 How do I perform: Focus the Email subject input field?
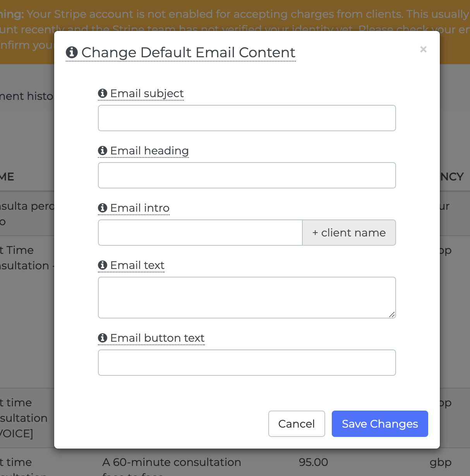(x=247, y=118)
